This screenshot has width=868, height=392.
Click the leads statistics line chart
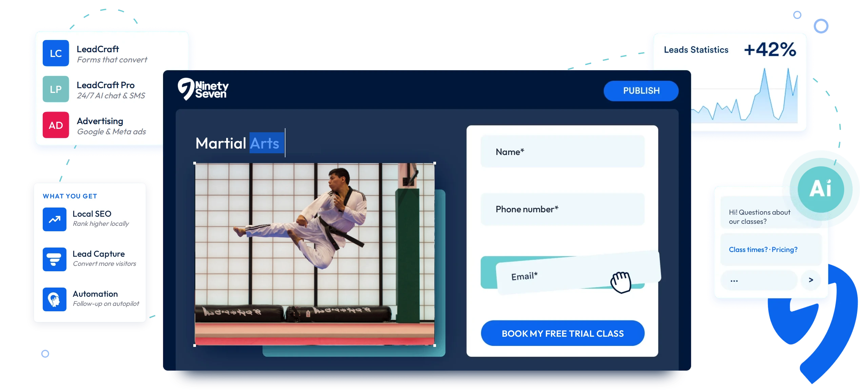point(745,95)
